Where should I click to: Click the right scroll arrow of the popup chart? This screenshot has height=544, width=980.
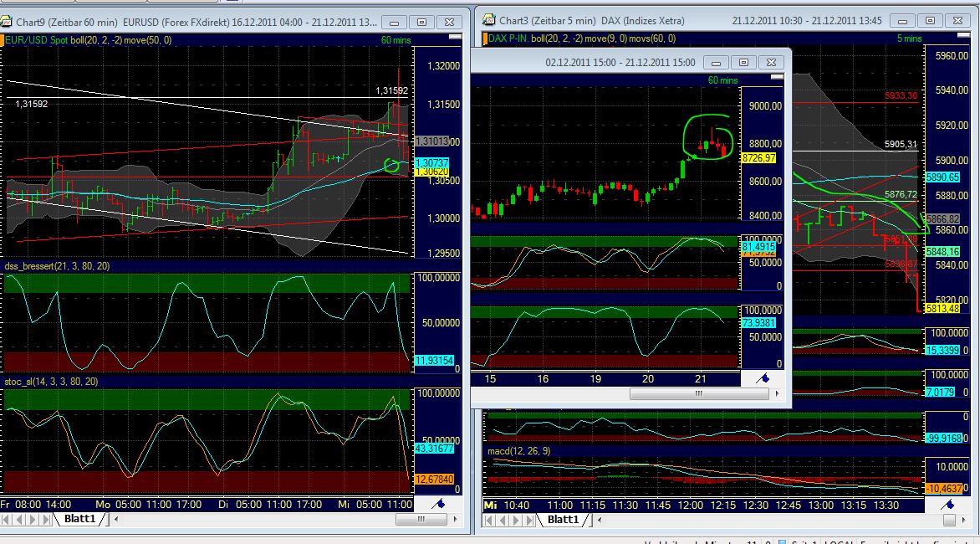pyautogui.click(x=778, y=393)
